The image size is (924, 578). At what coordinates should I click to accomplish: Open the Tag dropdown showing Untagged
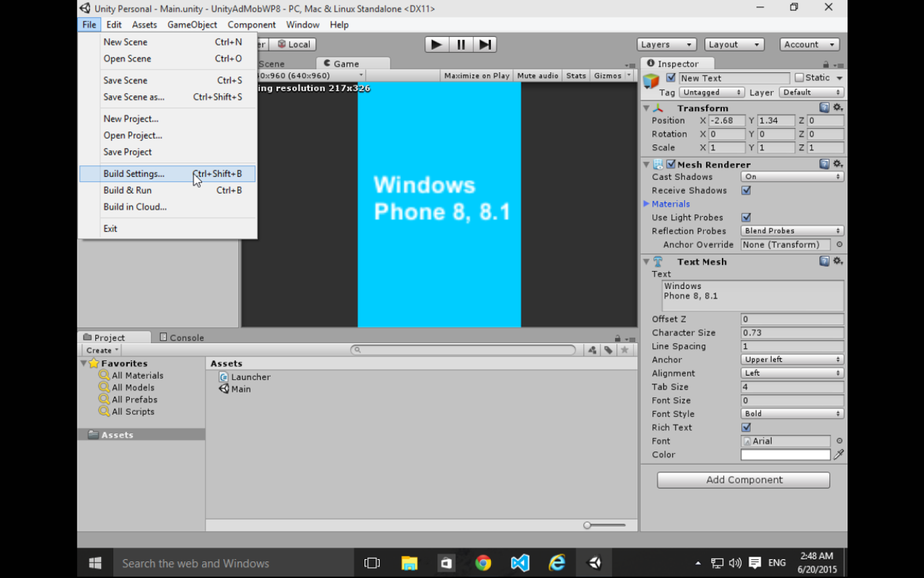tap(712, 92)
